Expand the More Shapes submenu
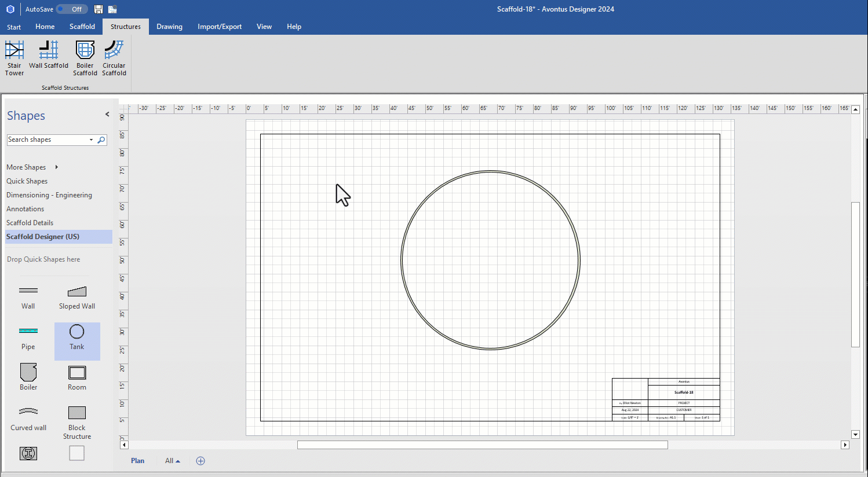 click(x=56, y=167)
